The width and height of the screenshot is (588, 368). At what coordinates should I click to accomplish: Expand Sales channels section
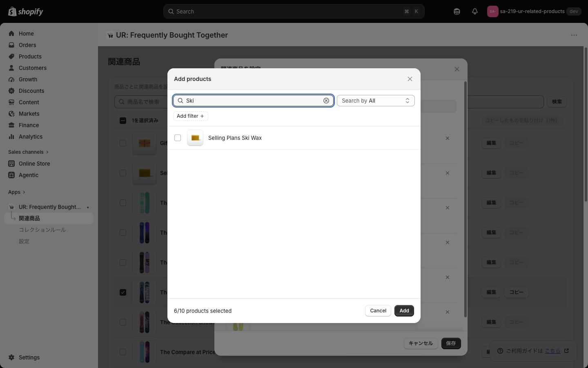click(29, 152)
